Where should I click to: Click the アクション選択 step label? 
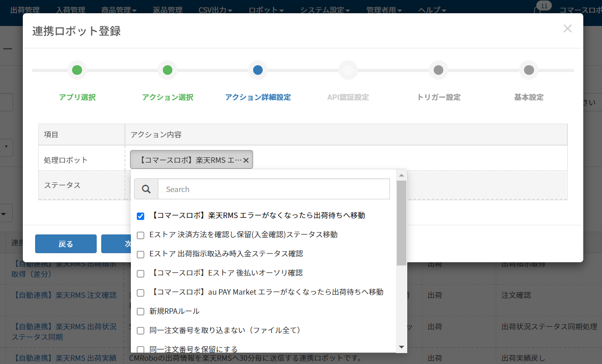[x=167, y=97]
